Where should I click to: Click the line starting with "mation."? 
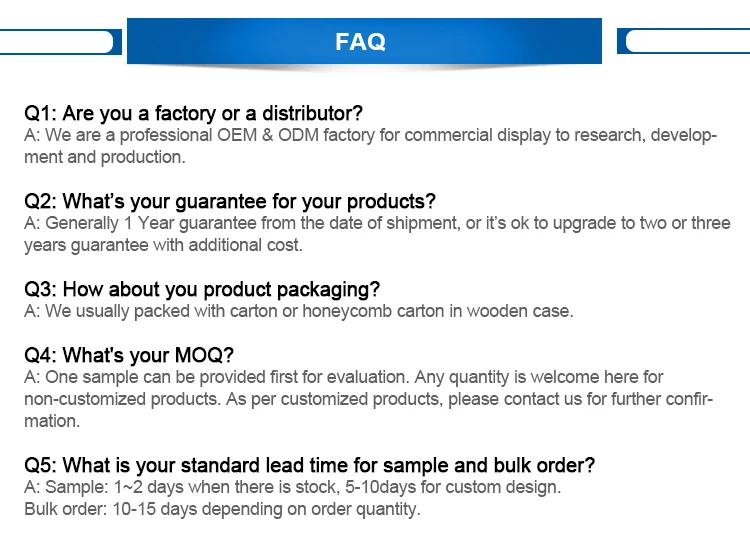(52, 421)
